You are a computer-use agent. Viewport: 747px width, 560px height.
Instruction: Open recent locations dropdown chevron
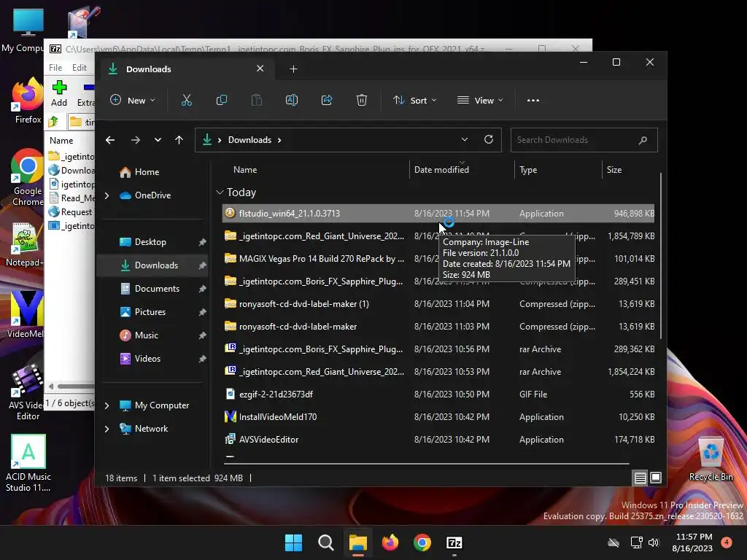click(158, 140)
